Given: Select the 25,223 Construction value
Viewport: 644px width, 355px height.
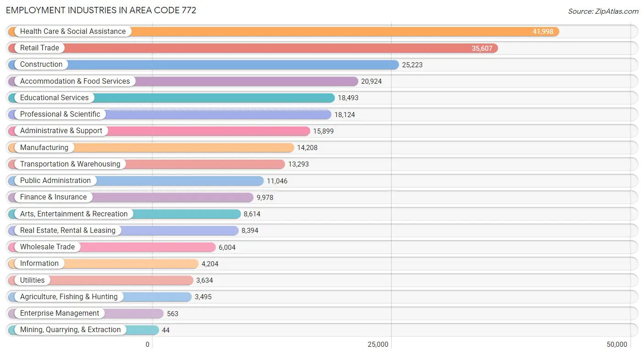Looking at the screenshot, I should click(x=412, y=65).
